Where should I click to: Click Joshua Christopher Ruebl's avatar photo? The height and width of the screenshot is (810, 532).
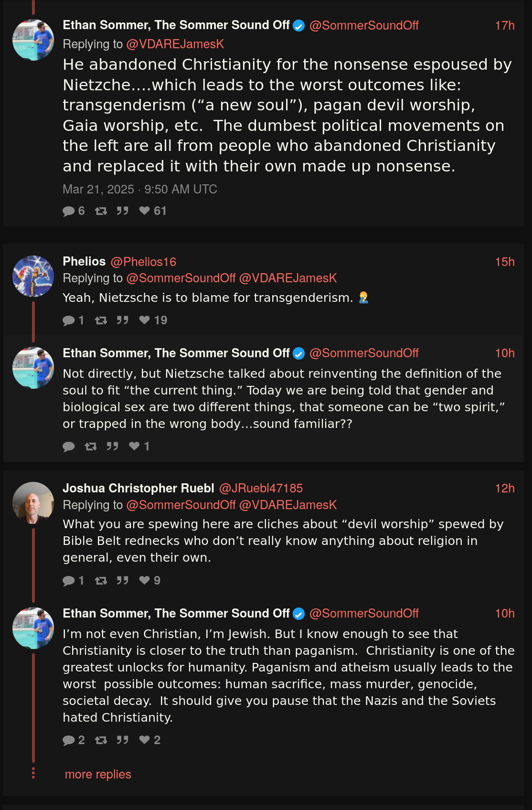click(x=33, y=502)
